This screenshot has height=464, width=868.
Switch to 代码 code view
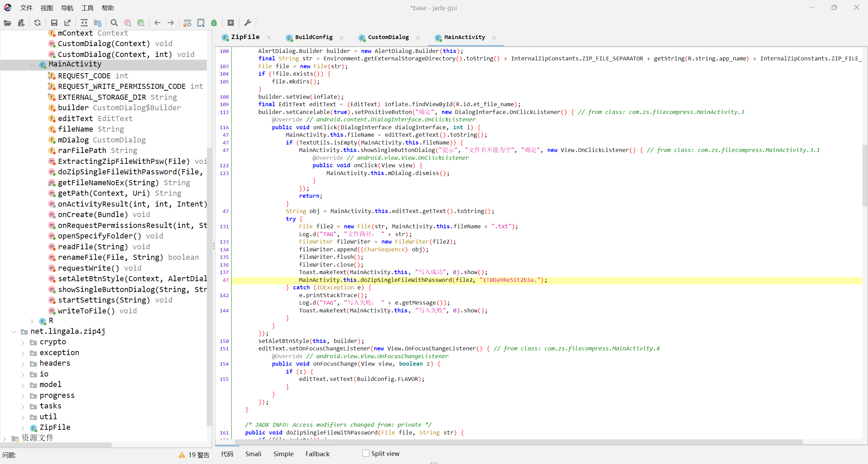227,454
